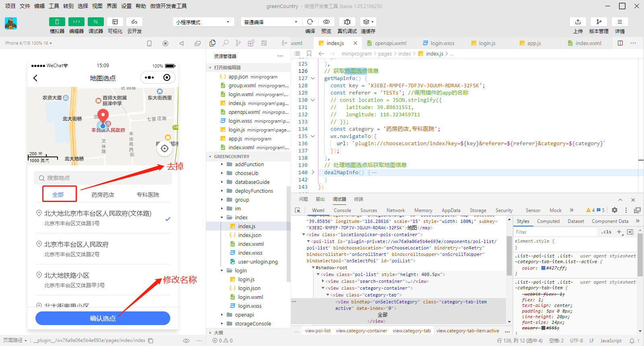The height and width of the screenshot is (346, 644).
Task: Toggle the eye icon in the status bar
Action: [x=186, y=341]
